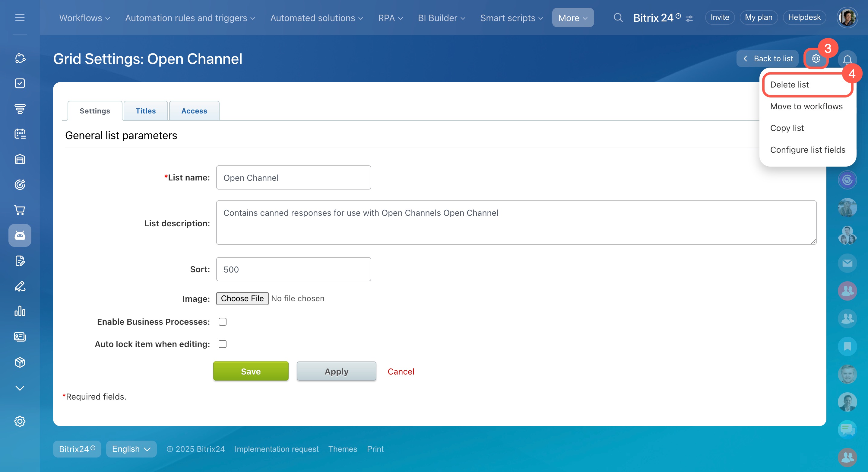Screen dimensions: 868x472
Task: Expand the RPA menu
Action: (390, 18)
